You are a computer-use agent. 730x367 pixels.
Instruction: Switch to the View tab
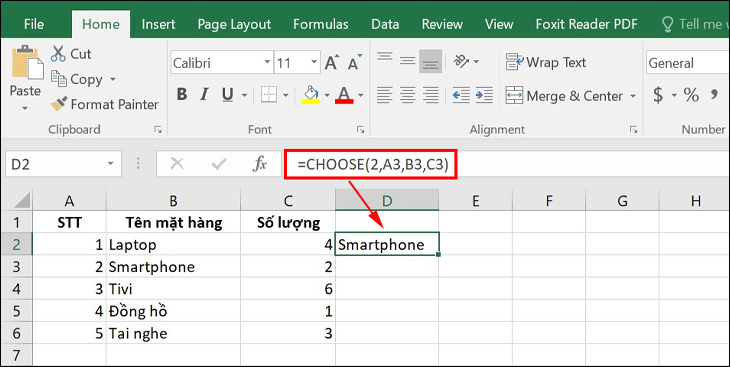tap(499, 24)
